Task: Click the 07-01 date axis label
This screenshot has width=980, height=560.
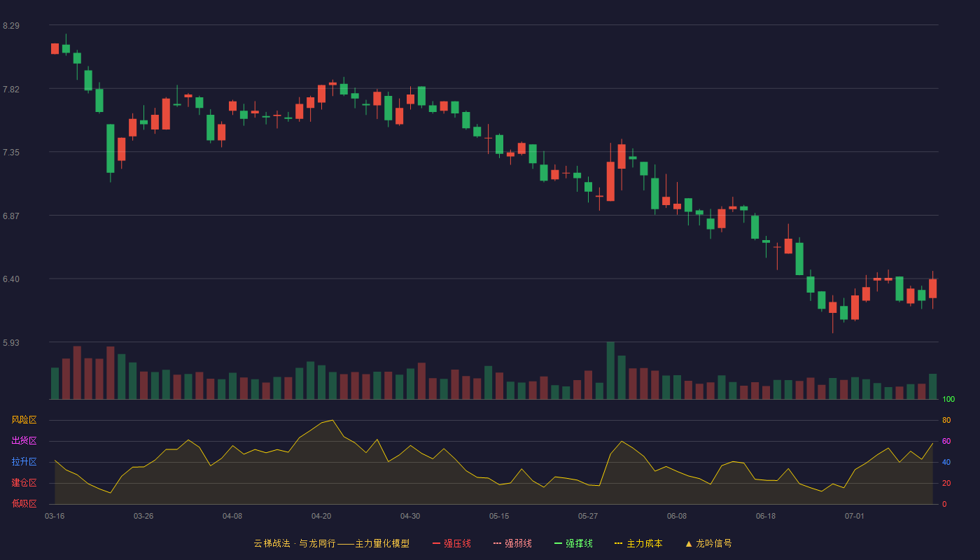Action: click(x=855, y=516)
